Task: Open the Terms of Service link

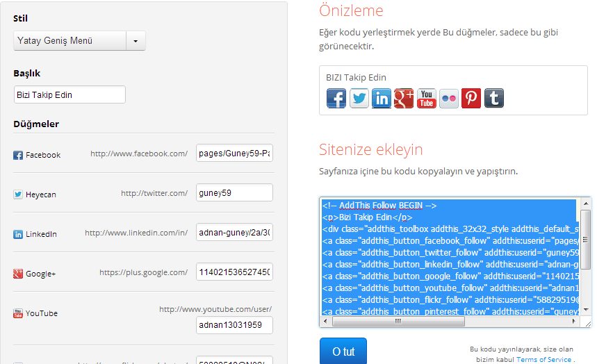Action: [x=543, y=359]
